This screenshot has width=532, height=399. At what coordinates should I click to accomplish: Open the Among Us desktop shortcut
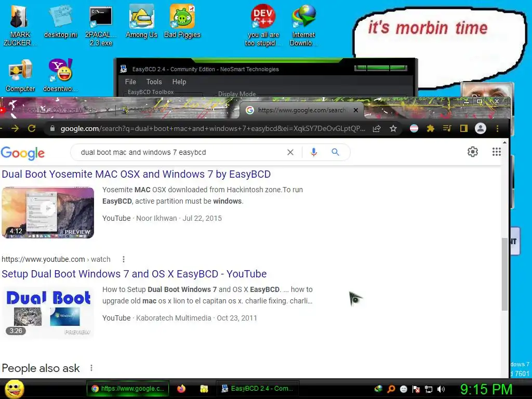pos(141,21)
